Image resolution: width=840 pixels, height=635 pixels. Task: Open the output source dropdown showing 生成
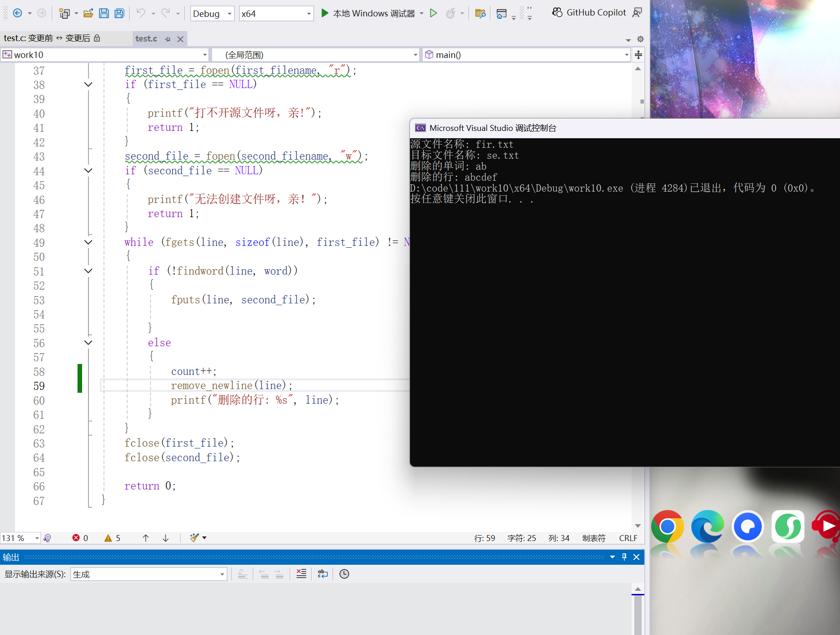(149, 574)
